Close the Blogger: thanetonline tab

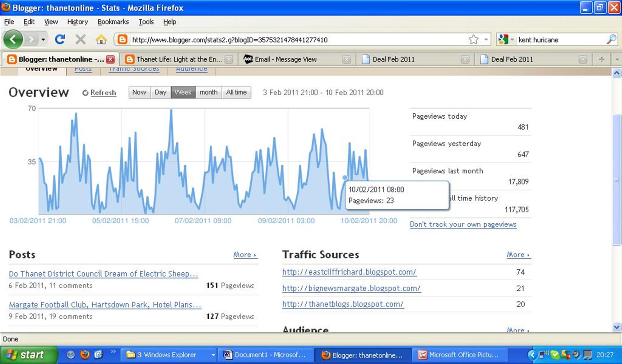point(110,59)
